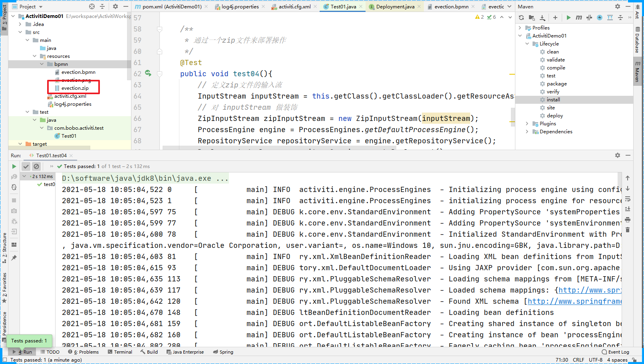Expand the Maven Profiles node

click(x=520, y=28)
